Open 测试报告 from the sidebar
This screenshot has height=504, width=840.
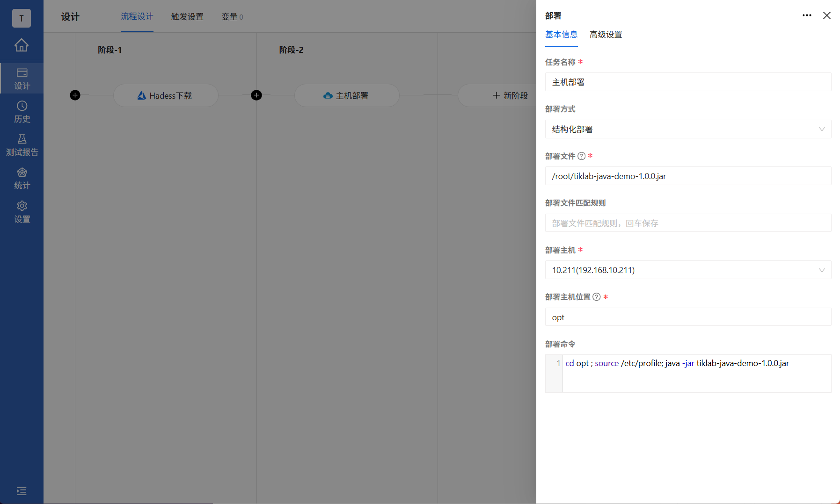click(x=22, y=144)
